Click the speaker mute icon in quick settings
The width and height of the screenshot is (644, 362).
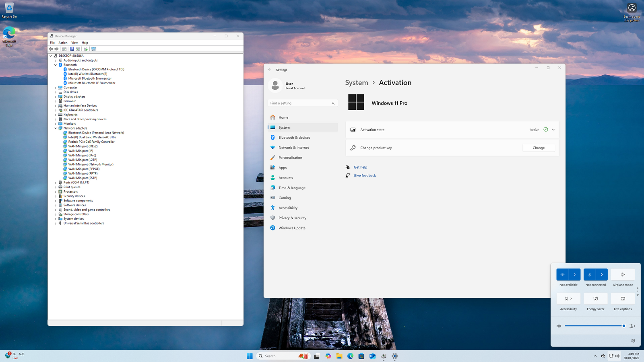[559, 326]
